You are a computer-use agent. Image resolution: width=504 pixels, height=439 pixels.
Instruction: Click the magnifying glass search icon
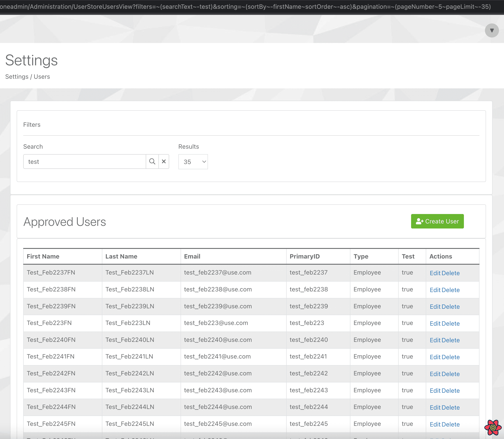[x=152, y=161]
